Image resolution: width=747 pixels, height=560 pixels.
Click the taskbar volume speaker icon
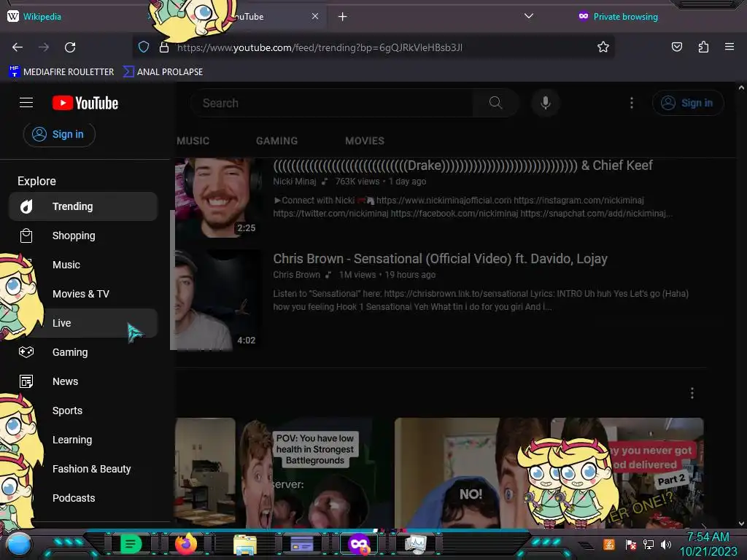pyautogui.click(x=665, y=544)
